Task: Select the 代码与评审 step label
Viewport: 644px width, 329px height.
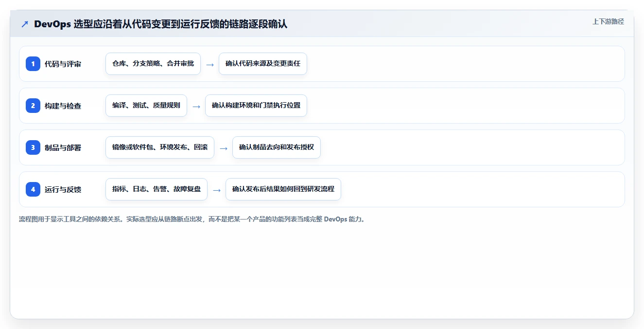Action: 63,64
